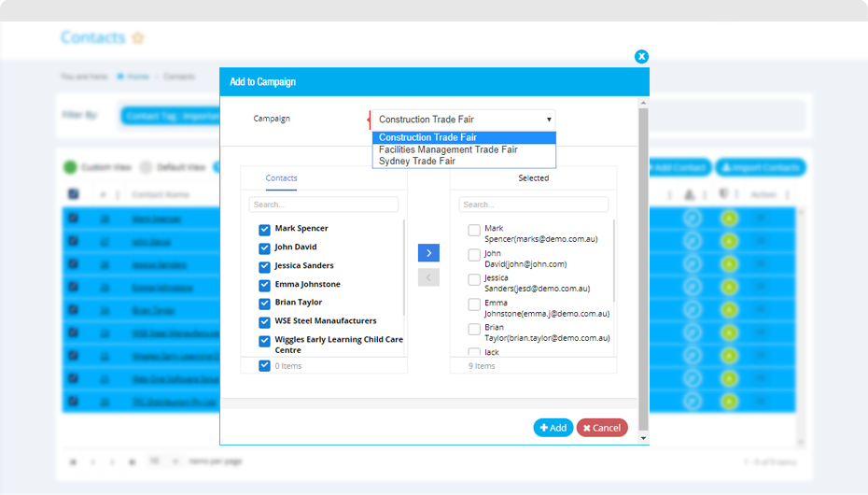Click dialog scrollbar up arrow
Screen dimensions: 868x495
coord(643,103)
